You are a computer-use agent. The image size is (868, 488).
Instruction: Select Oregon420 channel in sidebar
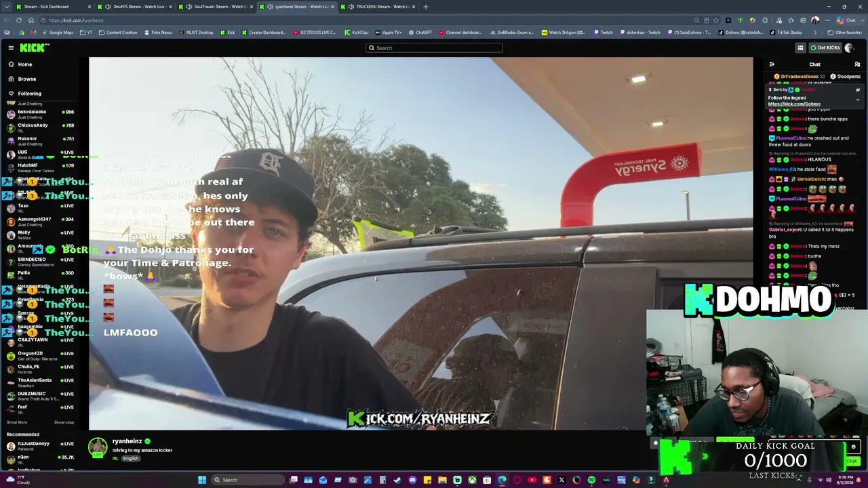(41, 355)
